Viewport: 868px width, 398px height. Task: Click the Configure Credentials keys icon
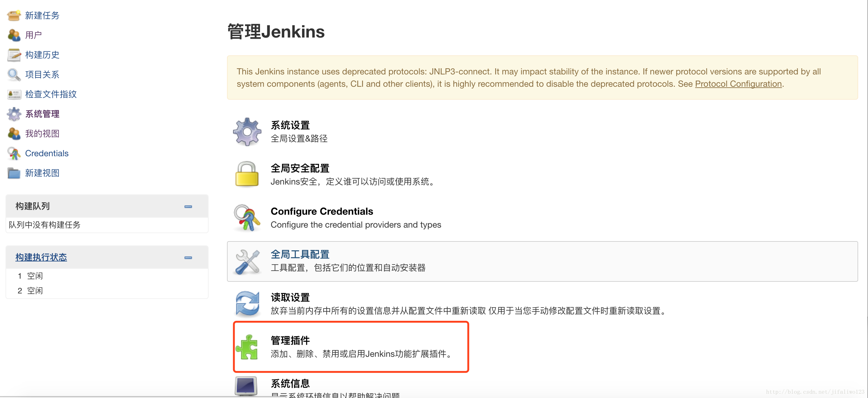[x=247, y=218]
